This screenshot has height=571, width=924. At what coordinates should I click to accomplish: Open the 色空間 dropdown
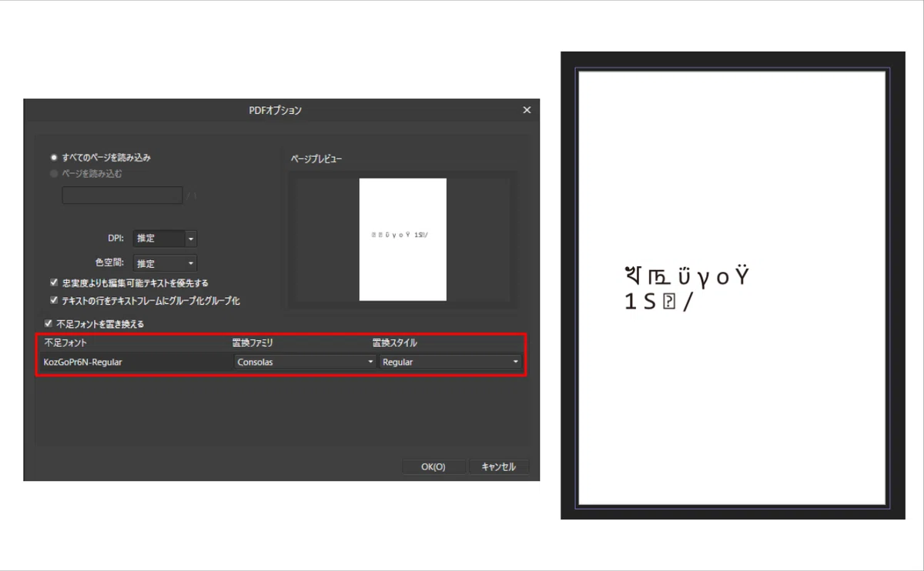pyautogui.click(x=166, y=263)
